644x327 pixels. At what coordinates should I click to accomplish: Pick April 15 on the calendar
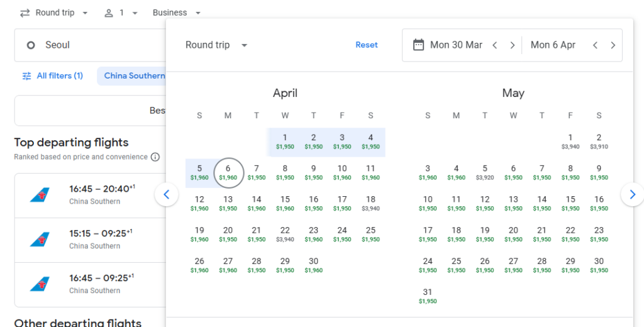tap(285, 203)
